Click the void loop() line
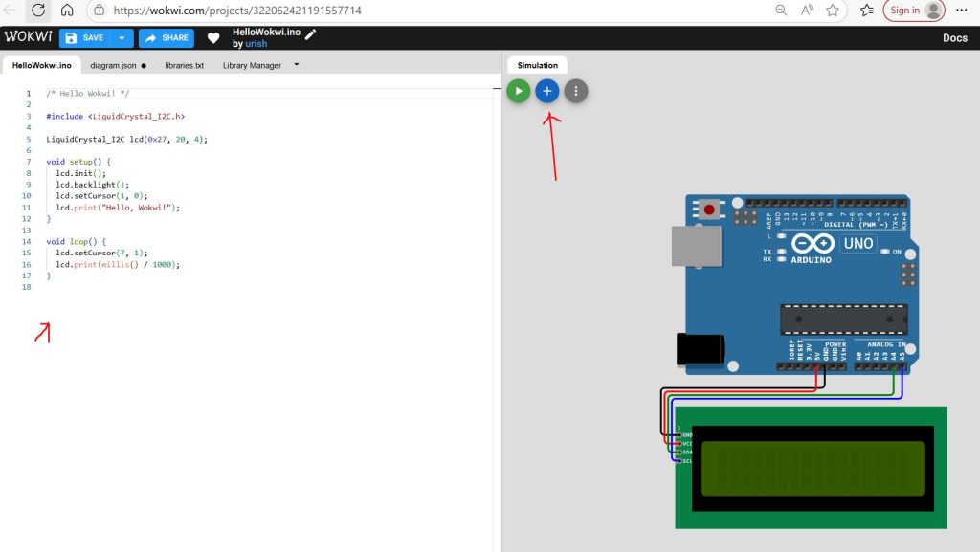The image size is (980, 552). click(76, 241)
